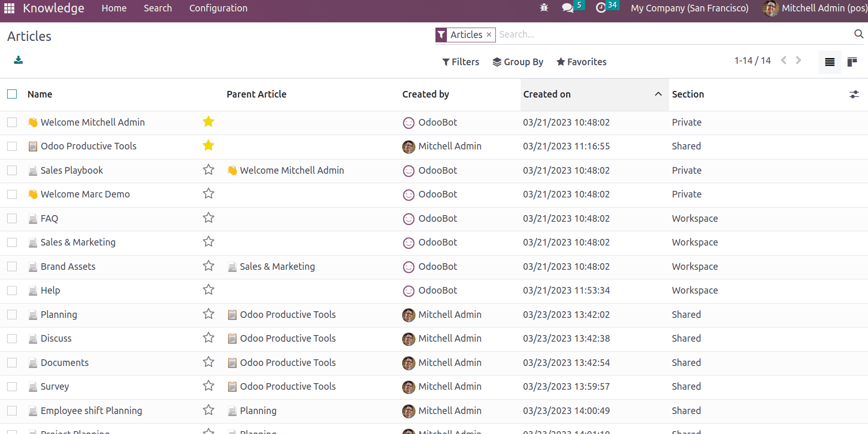
Task: Open the Documents article row
Action: pyautogui.click(x=65, y=363)
